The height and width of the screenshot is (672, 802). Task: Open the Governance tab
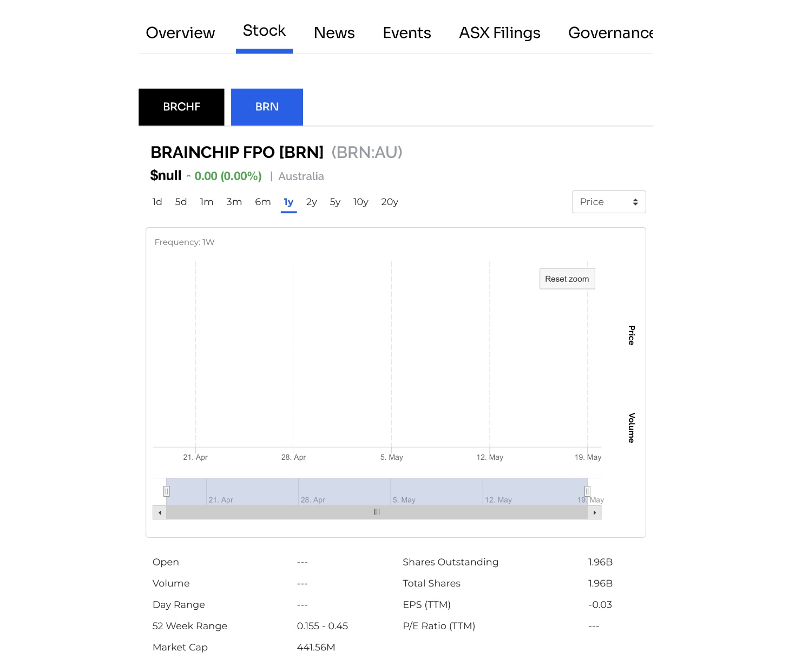pyautogui.click(x=610, y=33)
